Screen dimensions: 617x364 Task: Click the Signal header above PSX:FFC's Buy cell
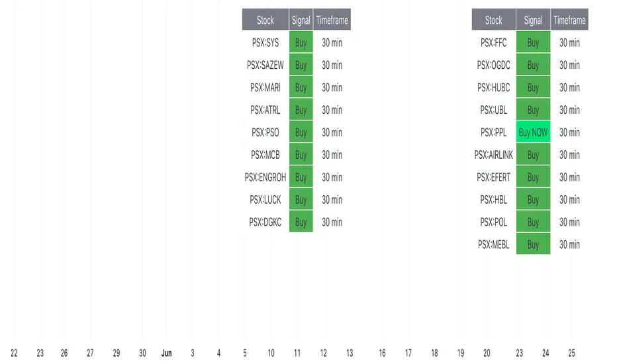(x=533, y=21)
